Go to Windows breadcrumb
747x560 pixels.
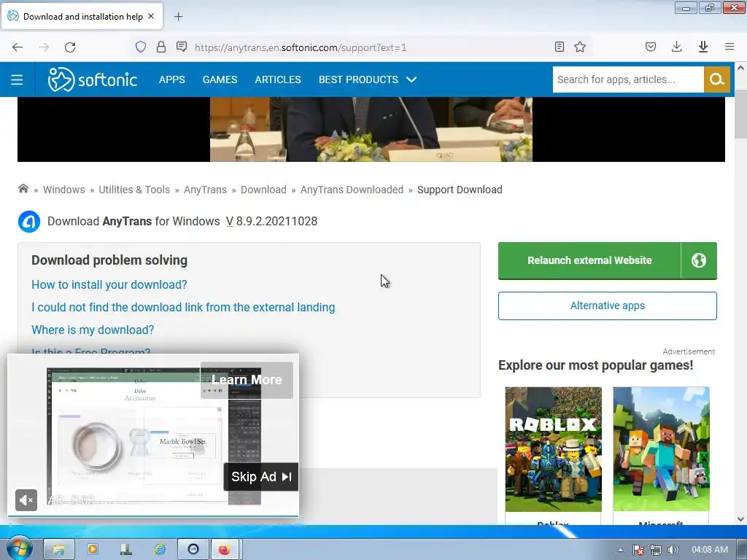(x=64, y=190)
